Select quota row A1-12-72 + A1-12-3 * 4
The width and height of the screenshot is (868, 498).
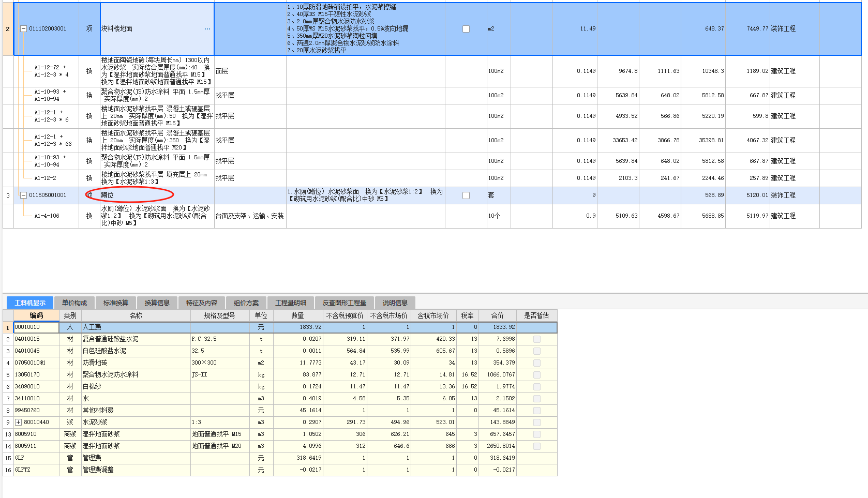51,71
